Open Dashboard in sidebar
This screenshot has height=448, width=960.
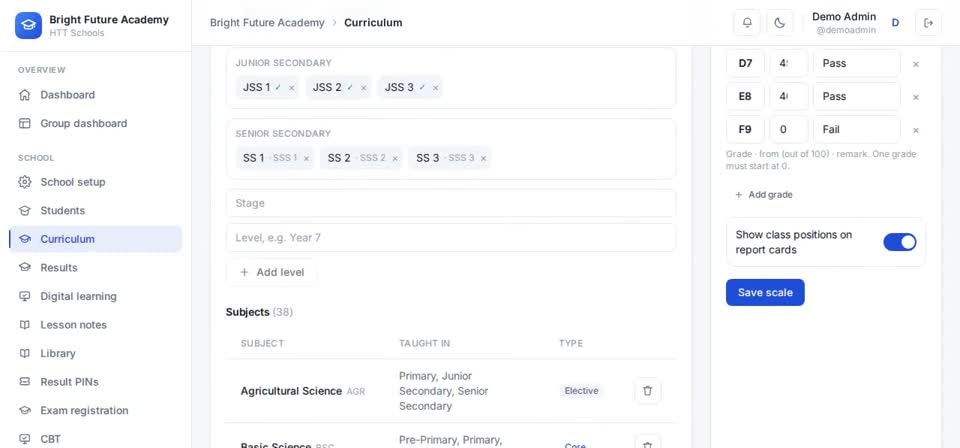coord(96,95)
